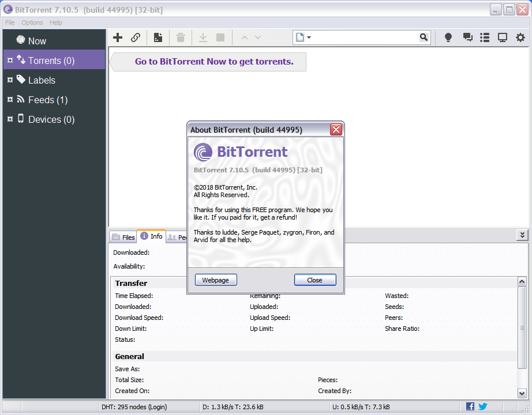Select the Torrents (0) sidebar label
This screenshot has width=532, height=415.
click(51, 61)
